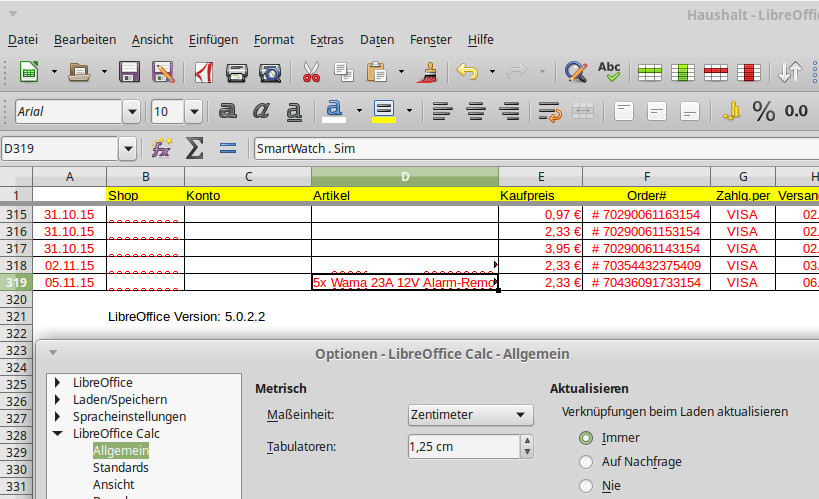Image resolution: width=819 pixels, height=499 pixels.
Task: Open Find & Replace
Action: 576,72
